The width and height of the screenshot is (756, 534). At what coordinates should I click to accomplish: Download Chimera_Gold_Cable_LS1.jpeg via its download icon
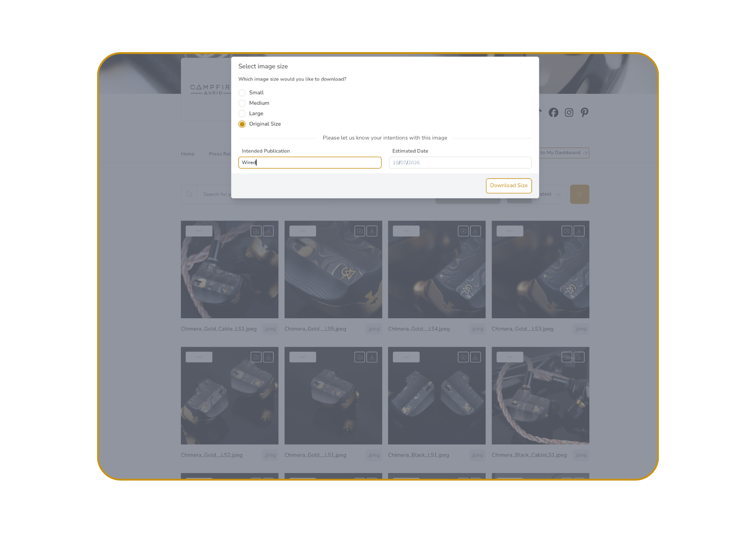tap(268, 231)
